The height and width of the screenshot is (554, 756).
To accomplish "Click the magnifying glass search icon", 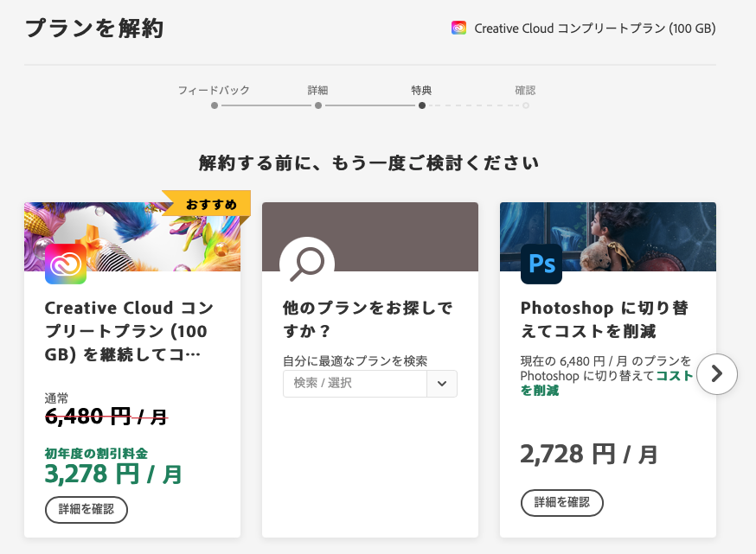I will coord(306,263).
